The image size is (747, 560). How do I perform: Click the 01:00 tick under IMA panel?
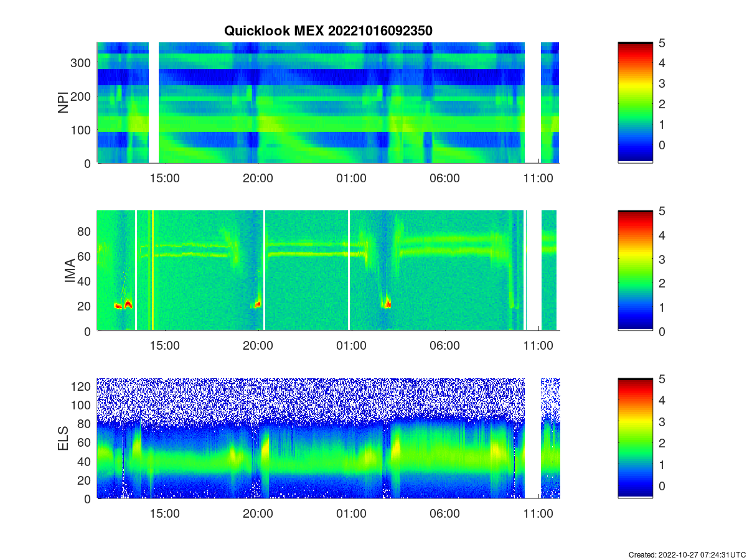pos(352,346)
